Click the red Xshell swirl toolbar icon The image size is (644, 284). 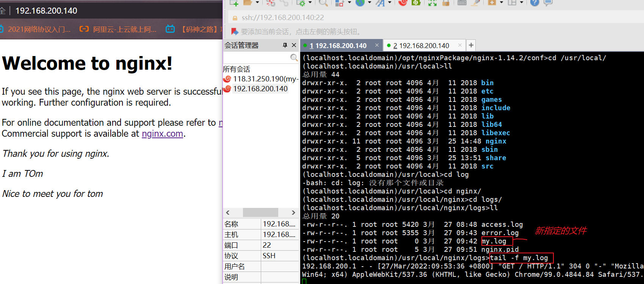(x=403, y=3)
